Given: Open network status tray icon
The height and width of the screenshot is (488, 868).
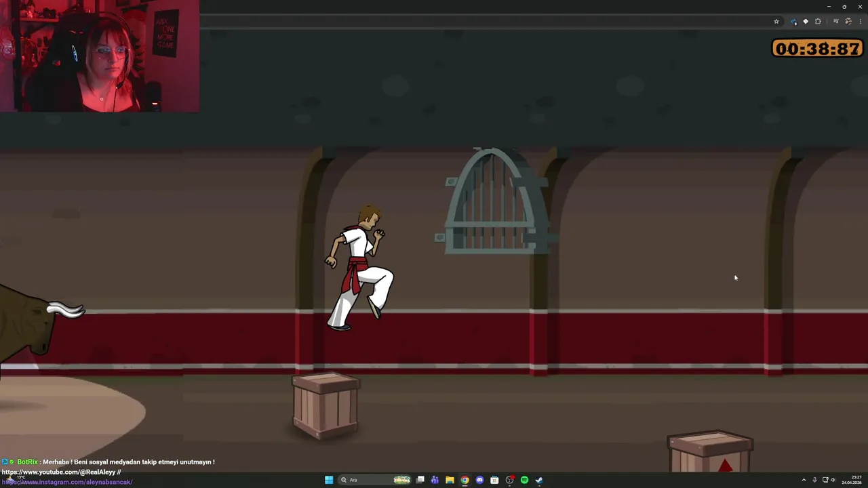Looking at the screenshot, I should tap(825, 480).
